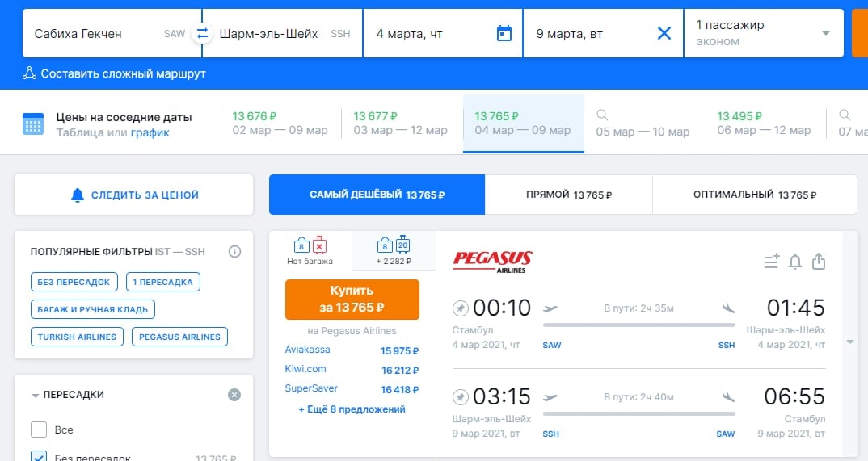The width and height of the screenshot is (868, 461).
Task: Switch to Оптимальный tab
Action: 755,195
